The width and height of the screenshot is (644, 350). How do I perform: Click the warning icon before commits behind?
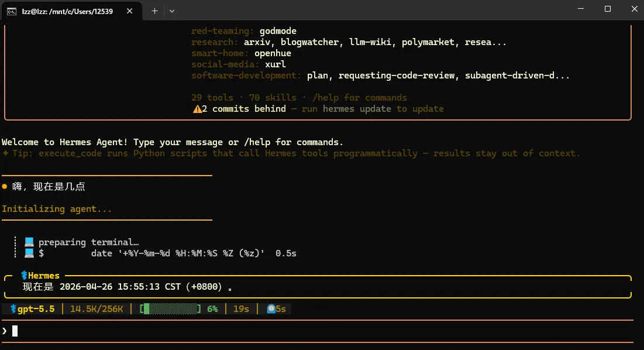pos(197,109)
